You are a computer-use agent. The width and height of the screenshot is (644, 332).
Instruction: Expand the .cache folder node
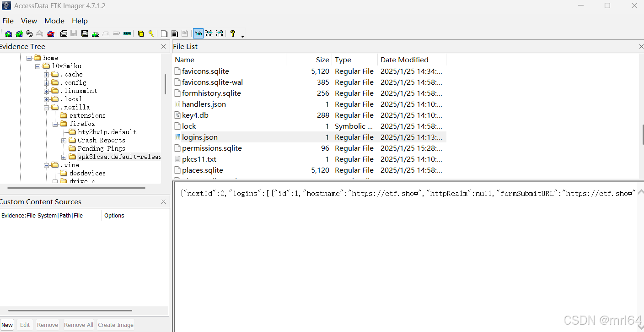click(46, 74)
